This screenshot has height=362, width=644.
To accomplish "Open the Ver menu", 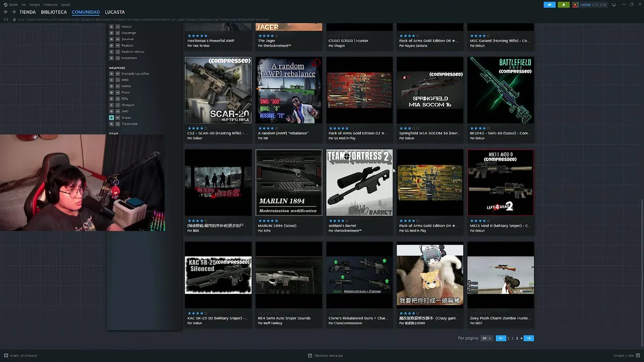I will point(23,5).
